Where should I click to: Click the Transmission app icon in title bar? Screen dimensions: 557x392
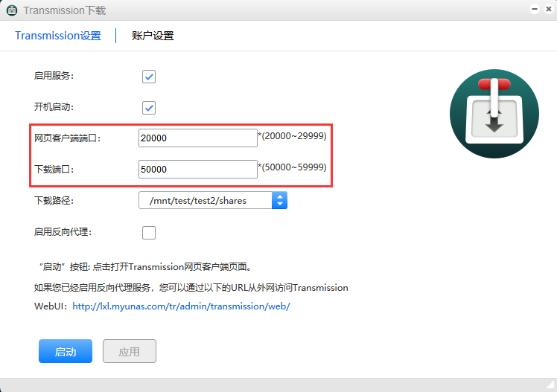tap(12, 10)
